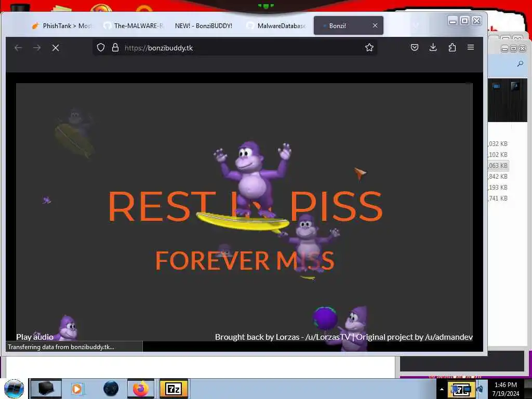Close the Bonzi! tab
Image resolution: width=532 pixels, height=399 pixels.
tap(375, 25)
